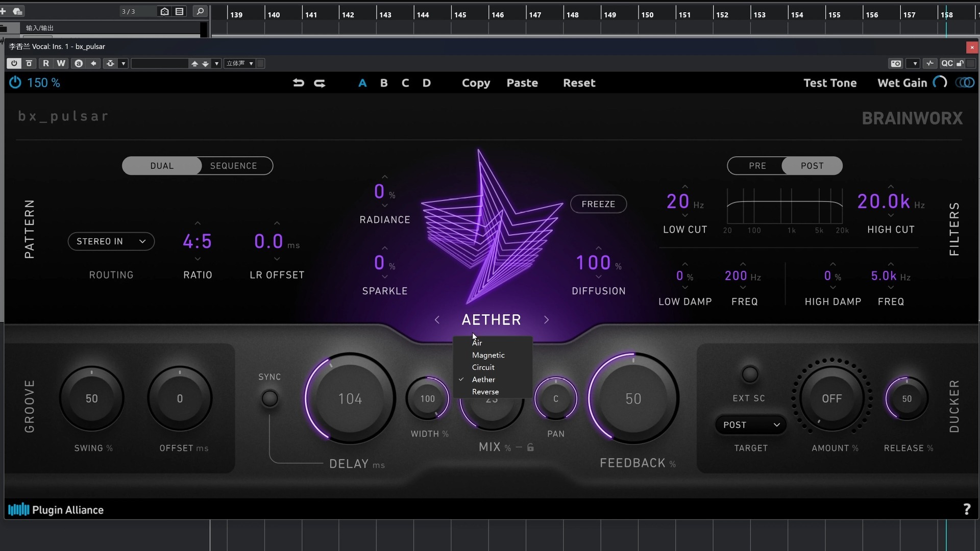Viewport: 980px width, 551px height.
Task: Enable Read automation in the plugin toolbar
Action: click(46, 63)
